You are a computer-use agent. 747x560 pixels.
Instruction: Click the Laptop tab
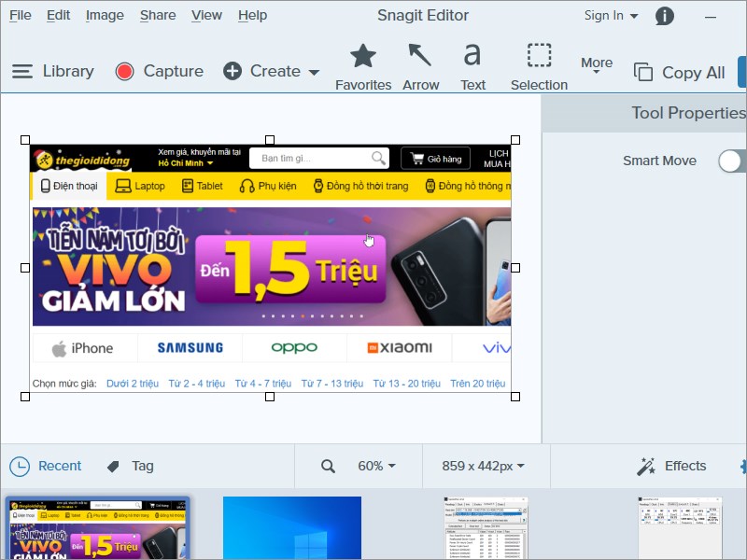point(140,186)
